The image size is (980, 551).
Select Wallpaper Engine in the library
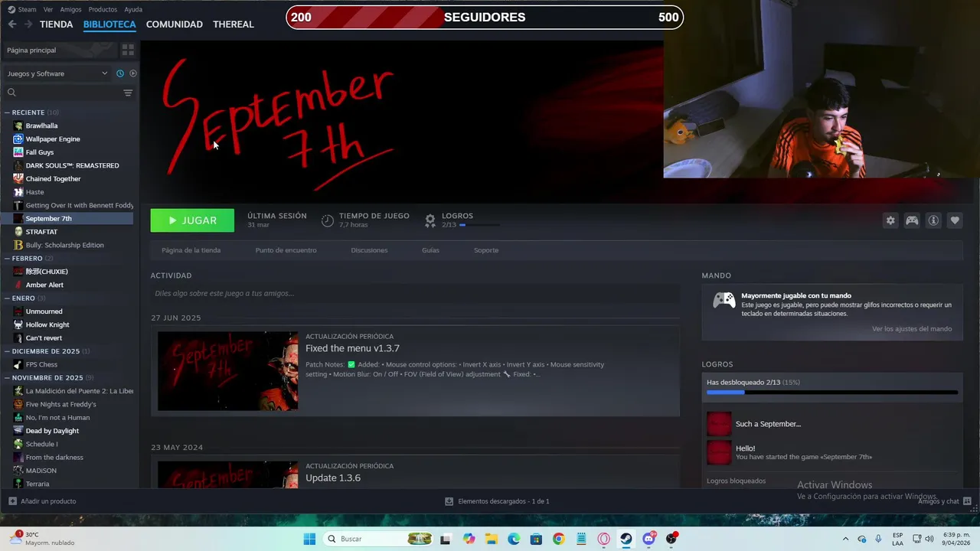pos(53,139)
